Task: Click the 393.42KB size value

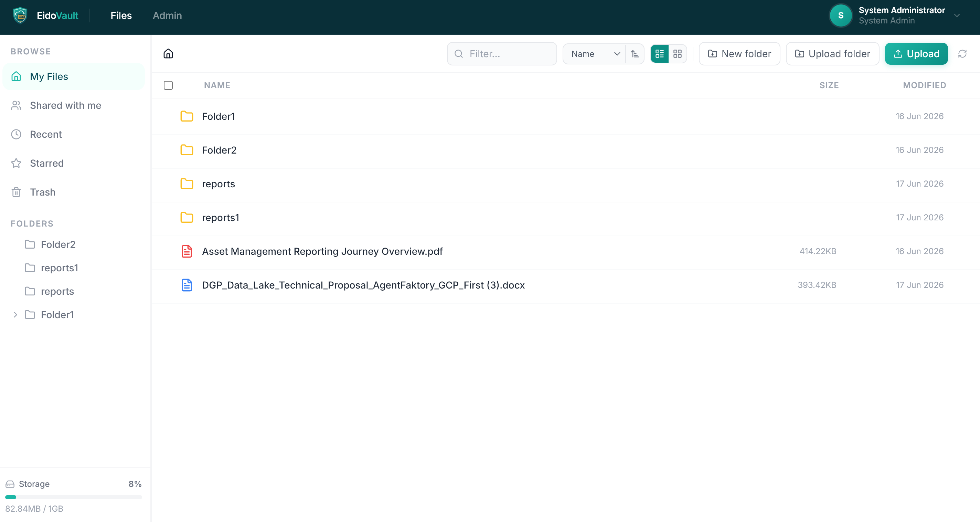Action: tap(817, 285)
